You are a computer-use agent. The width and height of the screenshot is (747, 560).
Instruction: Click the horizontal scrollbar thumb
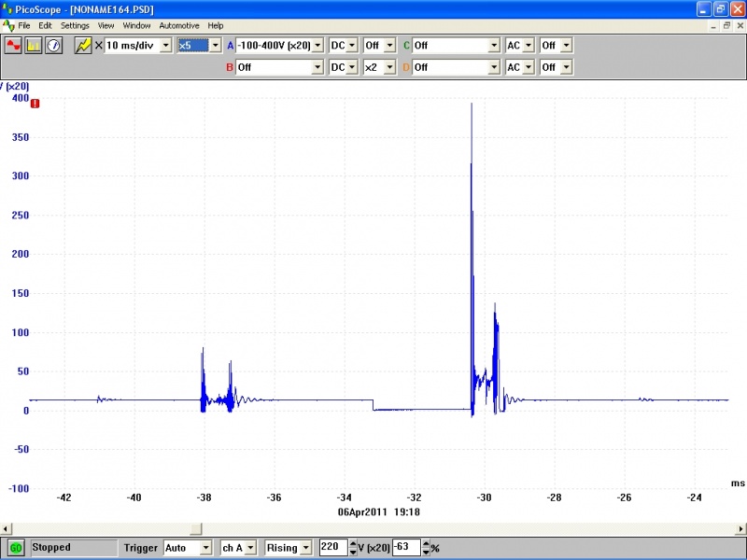(196, 527)
